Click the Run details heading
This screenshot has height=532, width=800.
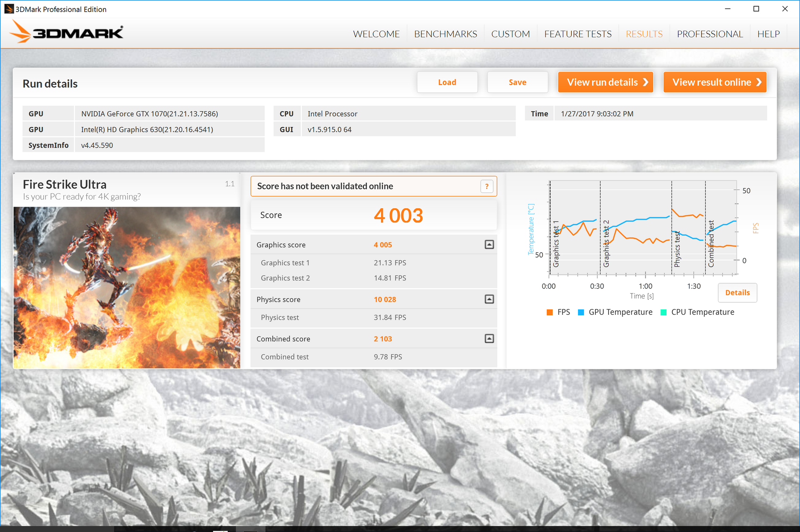50,84
